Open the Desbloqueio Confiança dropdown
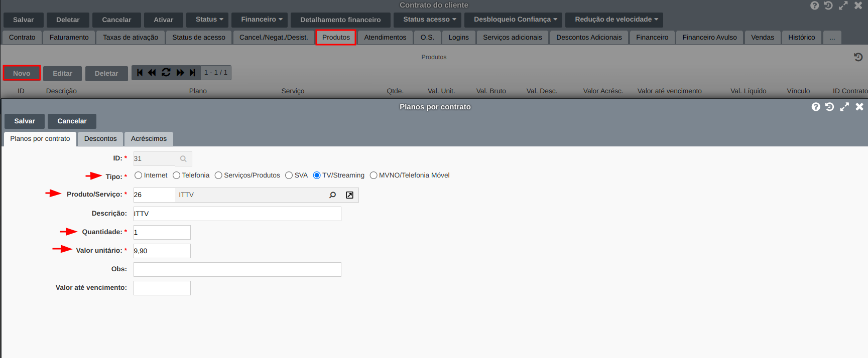Image resolution: width=868 pixels, height=358 pixels. coord(515,20)
